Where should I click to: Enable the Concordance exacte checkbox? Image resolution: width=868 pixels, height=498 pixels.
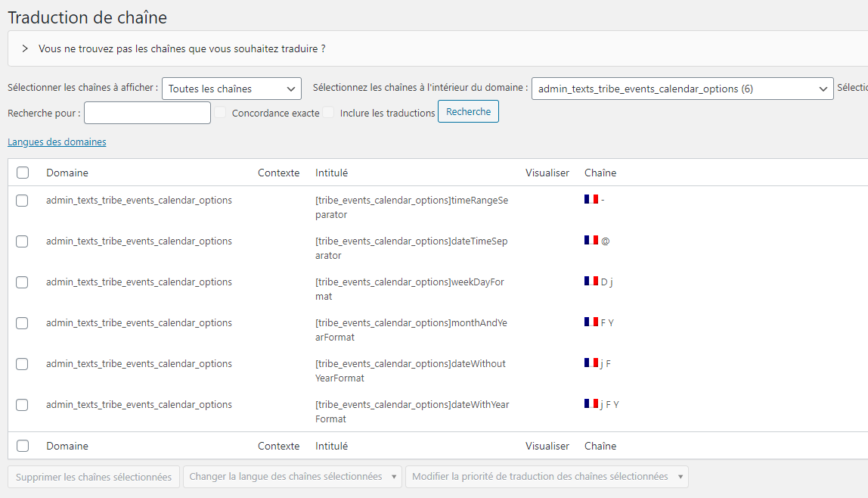[x=220, y=113]
